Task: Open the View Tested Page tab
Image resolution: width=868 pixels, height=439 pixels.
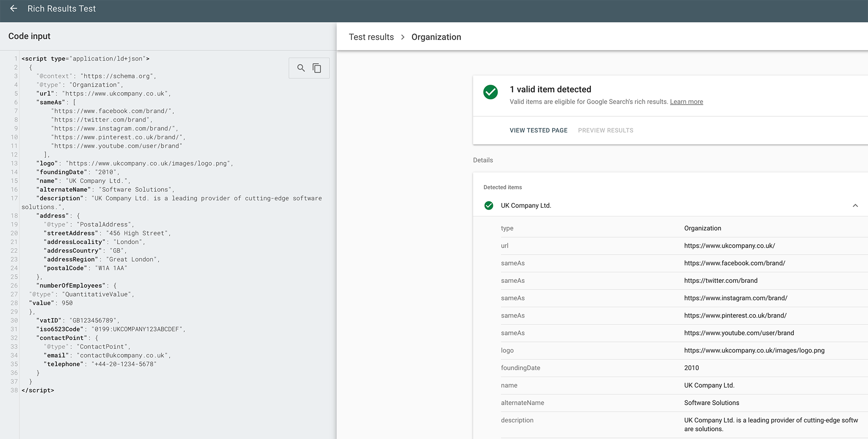Action: tap(538, 130)
